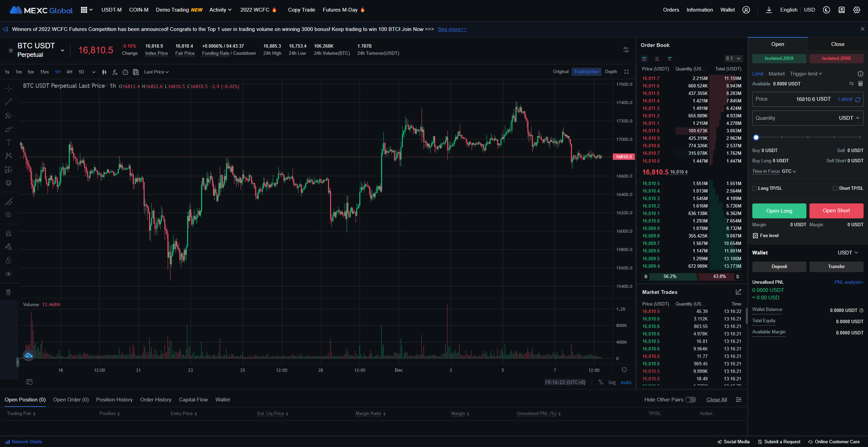Toggle log scale on chart

click(612, 382)
